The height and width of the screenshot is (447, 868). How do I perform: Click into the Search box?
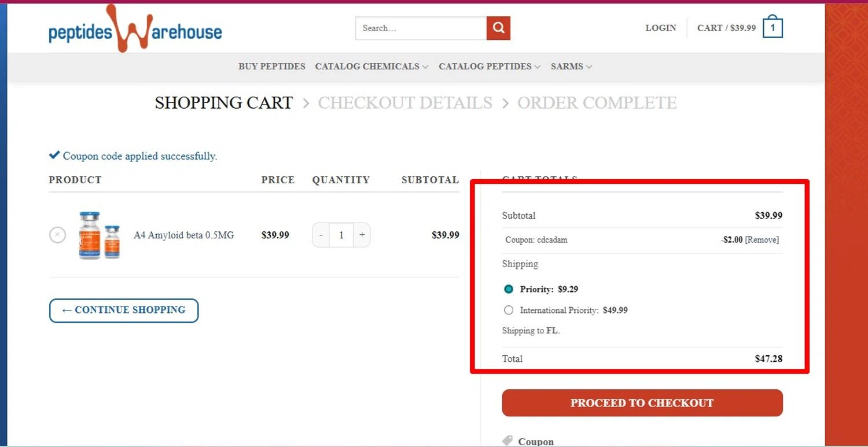(421, 28)
